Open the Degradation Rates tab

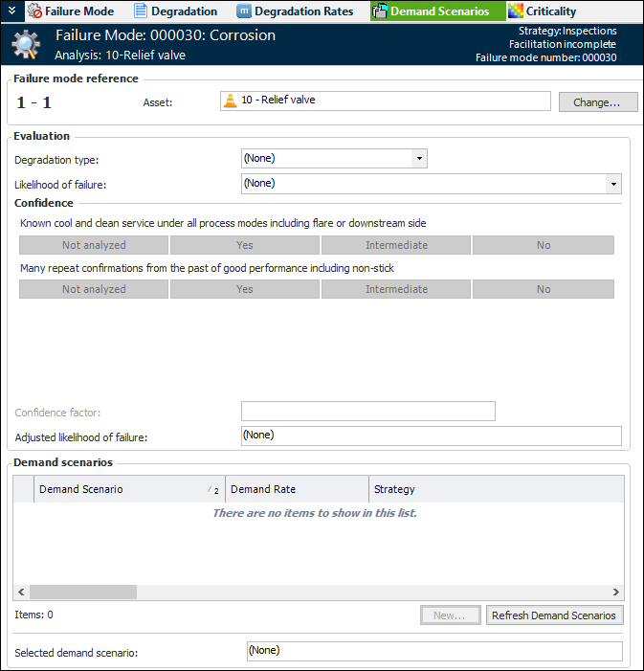tap(296, 11)
